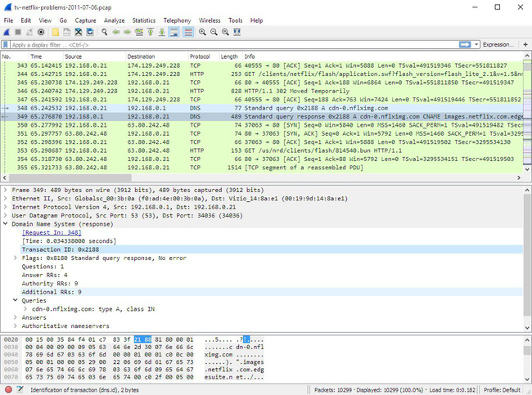Screen dimensions: 532x395
Task: Open the Wireless menu
Action: point(210,20)
